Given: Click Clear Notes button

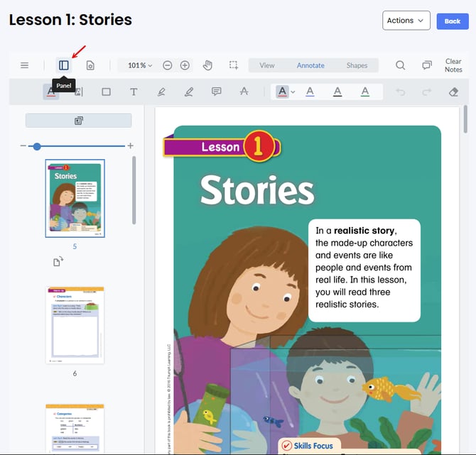Looking at the screenshot, I should [453, 65].
